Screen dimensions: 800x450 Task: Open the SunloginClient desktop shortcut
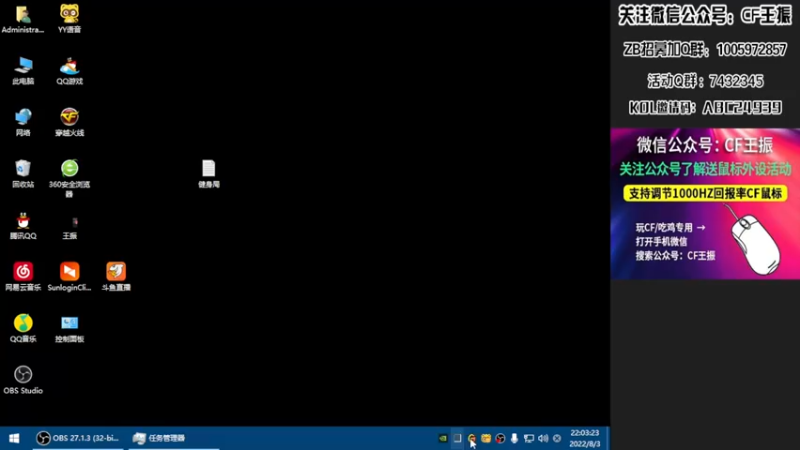click(x=69, y=277)
